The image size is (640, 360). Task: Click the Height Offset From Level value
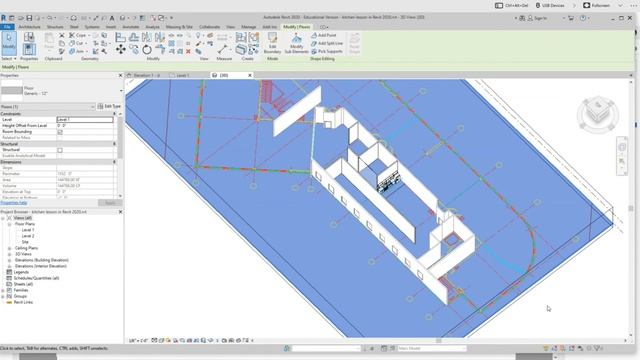pos(85,126)
